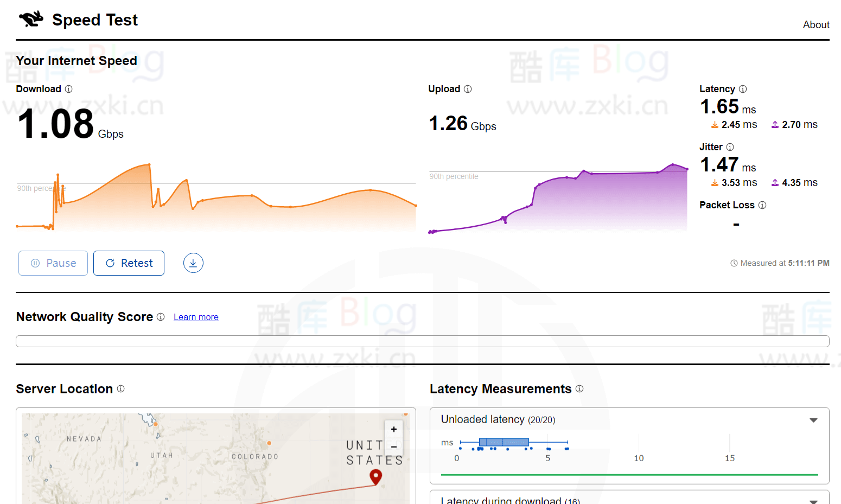Click the Server Location info icon
This screenshot has width=841, height=504.
coord(120,389)
